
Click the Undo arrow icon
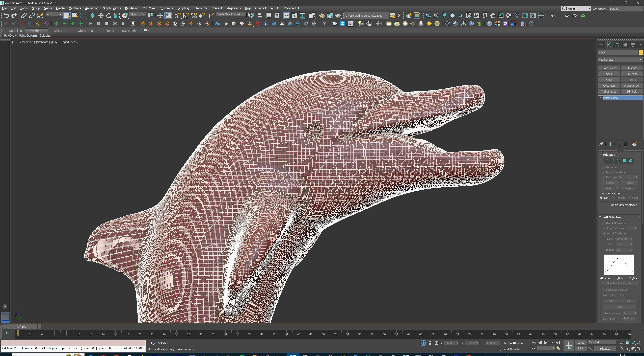6,15
